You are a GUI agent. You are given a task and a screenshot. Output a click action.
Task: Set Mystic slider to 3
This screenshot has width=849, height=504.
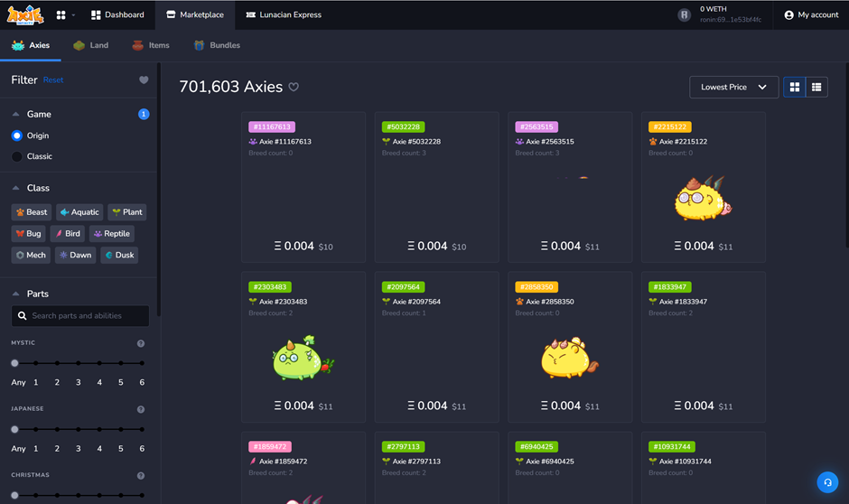pyautogui.click(x=79, y=363)
